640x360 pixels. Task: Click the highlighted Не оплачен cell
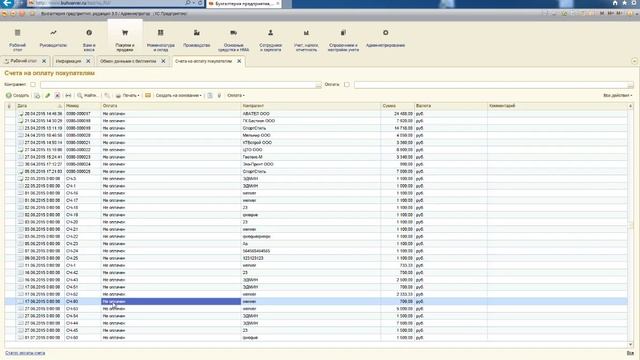point(171,302)
